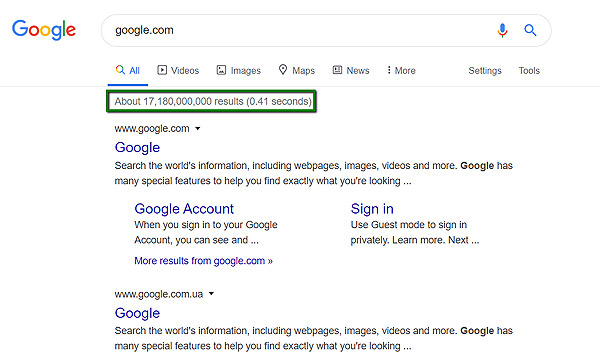Open the Google result under google.com.ua
The height and width of the screenshot is (364, 600).
[x=137, y=313]
